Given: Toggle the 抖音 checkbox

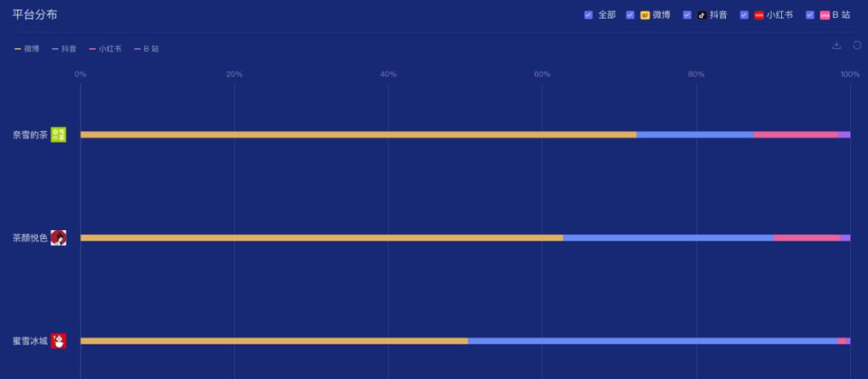Looking at the screenshot, I should click(x=687, y=15).
